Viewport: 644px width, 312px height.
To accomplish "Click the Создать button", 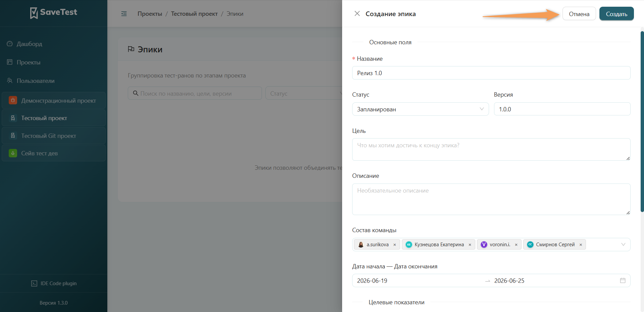I will click(616, 14).
